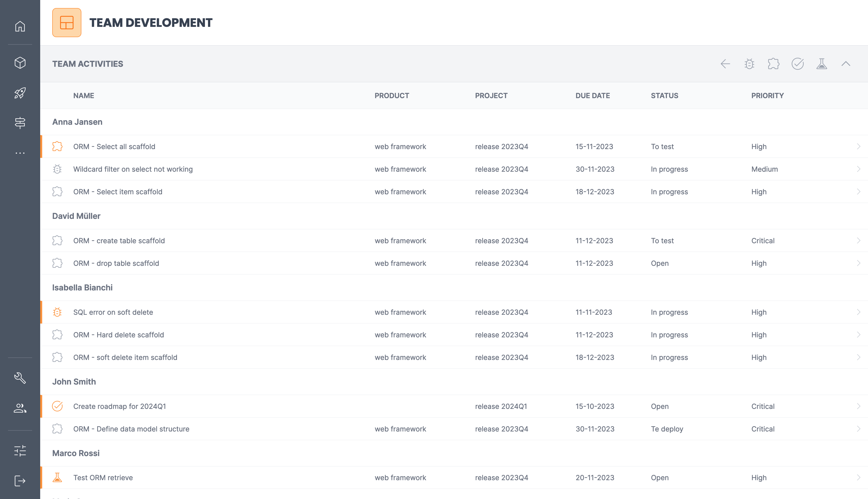The height and width of the screenshot is (499, 868).
Task: Click the logout icon in sidebar
Action: click(x=20, y=481)
